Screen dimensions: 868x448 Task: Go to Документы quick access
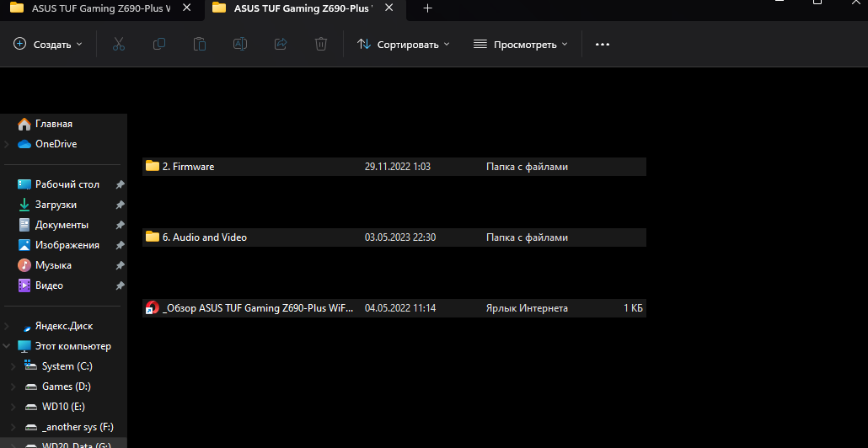pos(62,225)
